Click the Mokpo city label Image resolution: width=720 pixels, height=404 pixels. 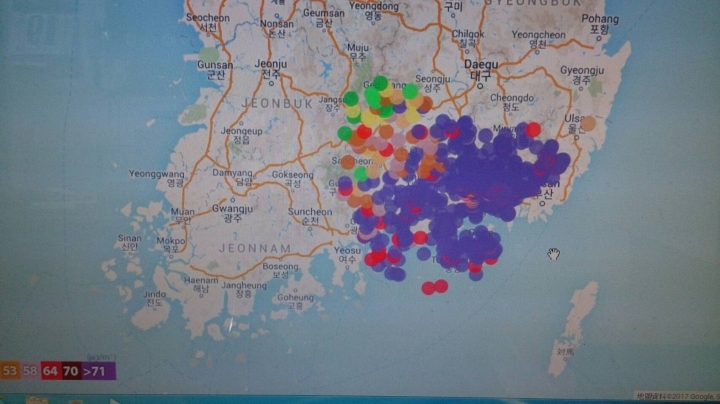pyautogui.click(x=170, y=245)
